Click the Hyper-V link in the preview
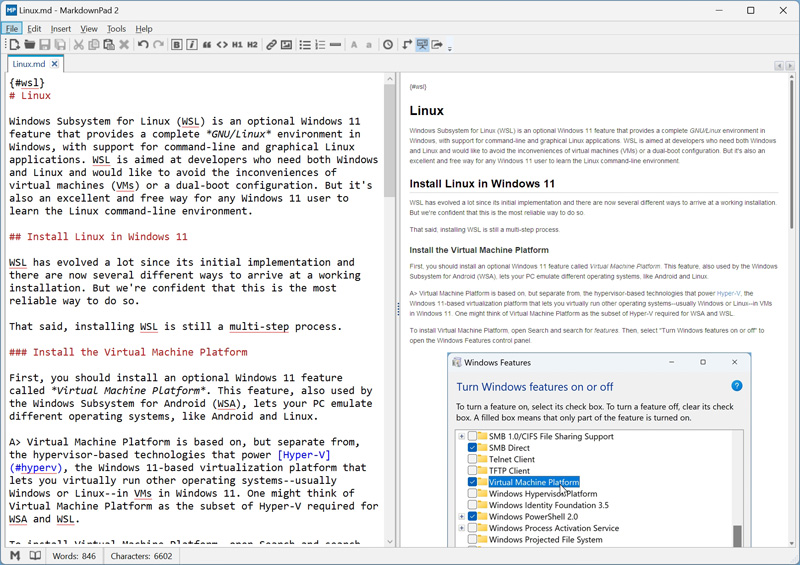Viewport: 800px width, 565px height. 728,293
